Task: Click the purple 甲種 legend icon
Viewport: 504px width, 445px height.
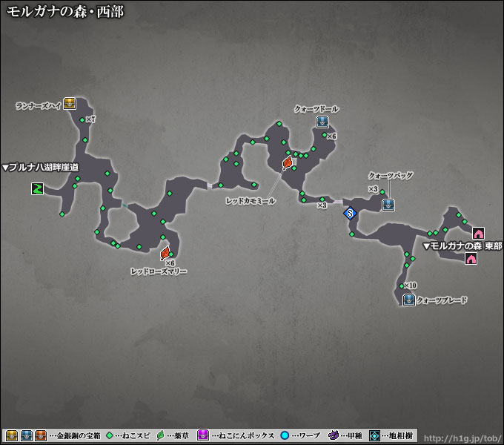Action: (333, 435)
